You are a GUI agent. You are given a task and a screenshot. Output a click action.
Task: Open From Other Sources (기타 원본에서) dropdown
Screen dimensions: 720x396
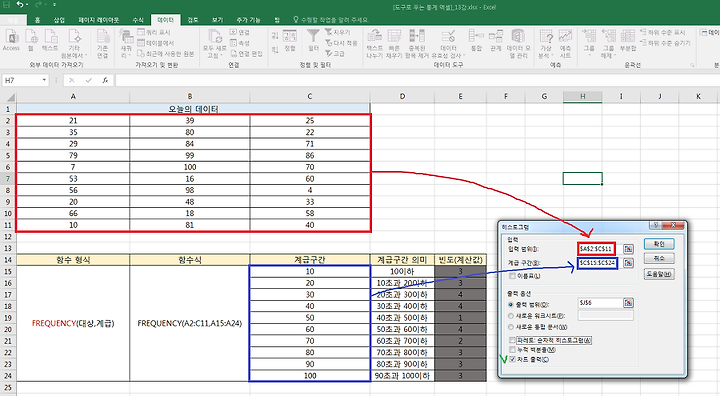pyautogui.click(x=75, y=44)
